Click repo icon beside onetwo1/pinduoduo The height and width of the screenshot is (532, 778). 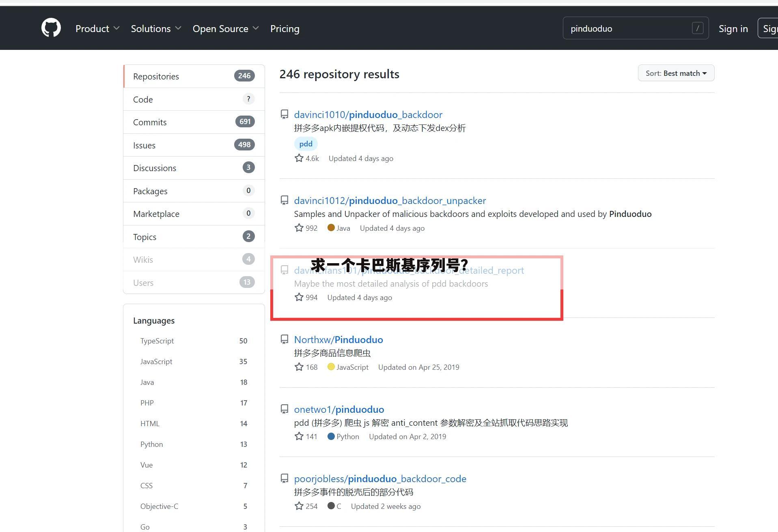point(284,410)
